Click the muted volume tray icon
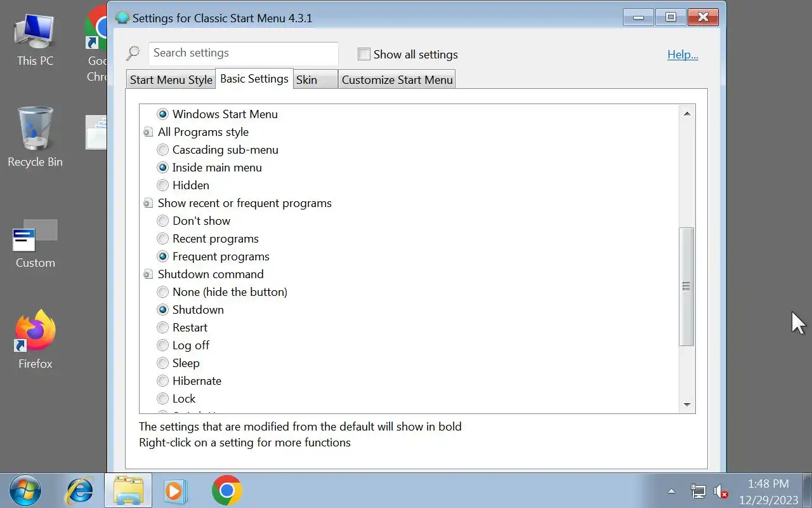Image resolution: width=812 pixels, height=508 pixels. pyautogui.click(x=721, y=491)
